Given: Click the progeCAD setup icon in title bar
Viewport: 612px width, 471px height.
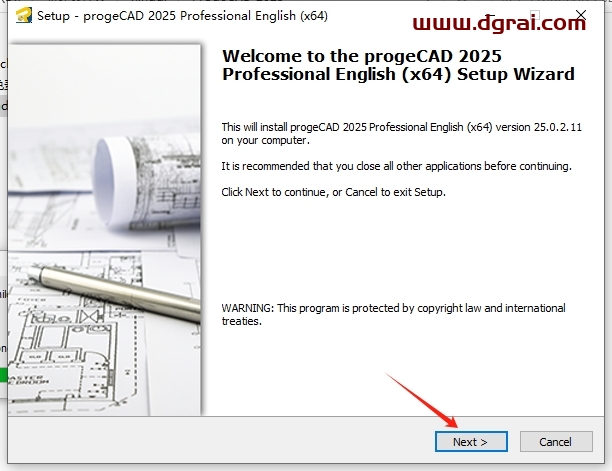Looking at the screenshot, I should point(23,16).
